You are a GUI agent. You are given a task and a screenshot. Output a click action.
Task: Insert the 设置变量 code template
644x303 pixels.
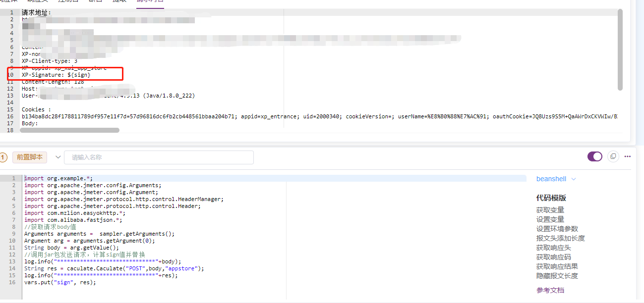tap(550, 219)
